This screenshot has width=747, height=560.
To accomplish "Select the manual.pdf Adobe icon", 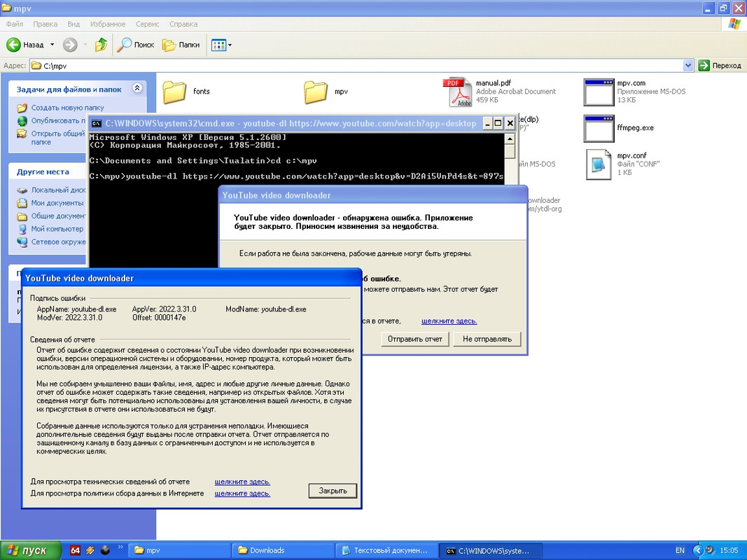I will tap(457, 92).
